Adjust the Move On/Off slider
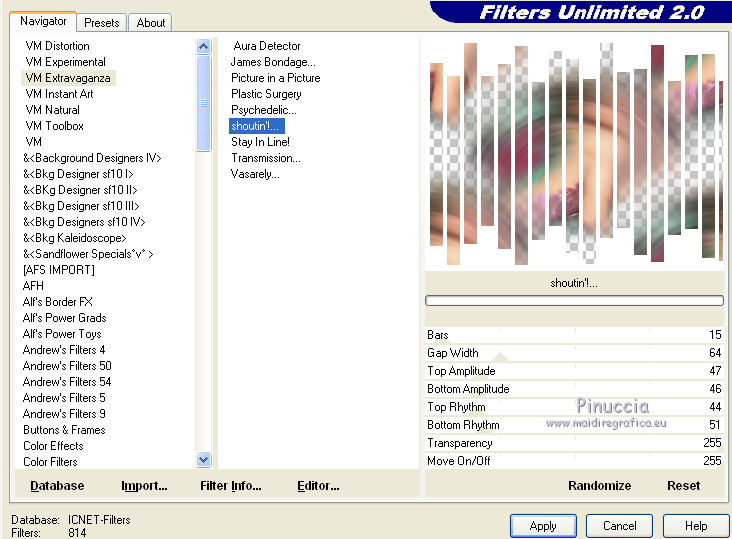Screen dimensions: 732x539 click(x=574, y=461)
